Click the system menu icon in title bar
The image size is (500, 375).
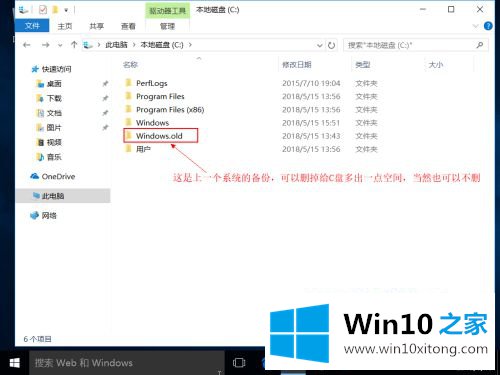pos(23,10)
